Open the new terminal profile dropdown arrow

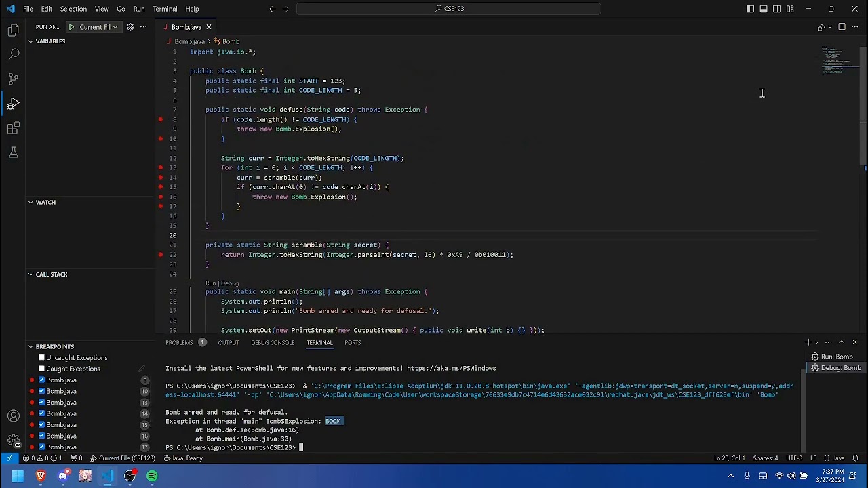(816, 342)
